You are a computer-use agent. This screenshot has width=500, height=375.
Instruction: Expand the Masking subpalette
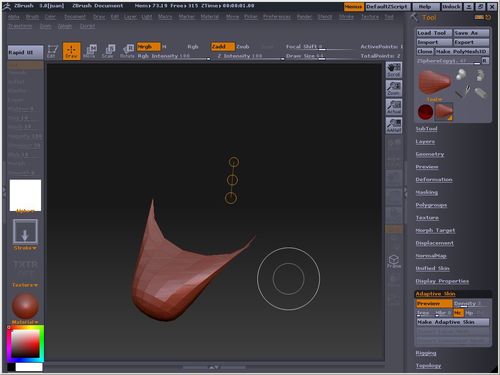coord(427,192)
